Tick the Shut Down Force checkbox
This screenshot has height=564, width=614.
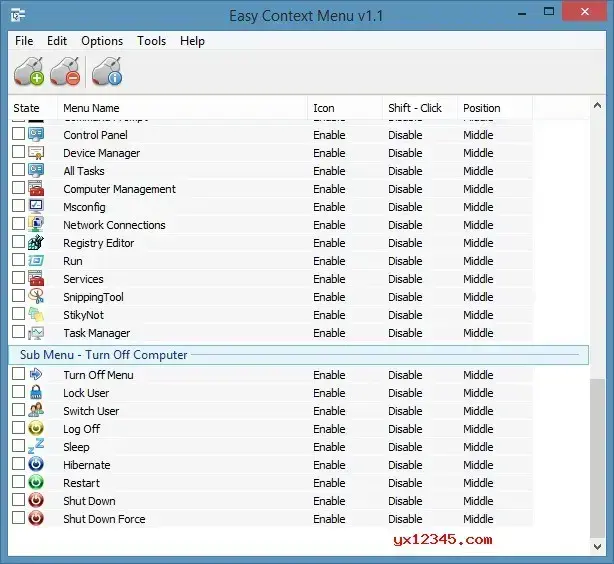click(18, 518)
